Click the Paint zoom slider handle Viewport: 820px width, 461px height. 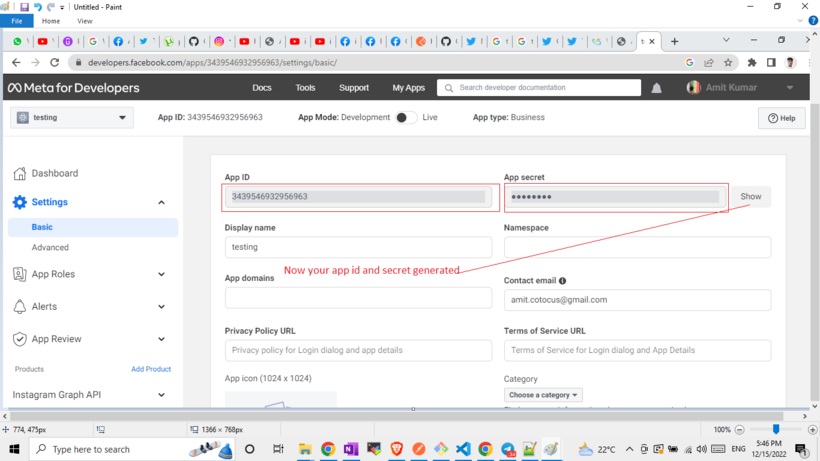click(775, 429)
